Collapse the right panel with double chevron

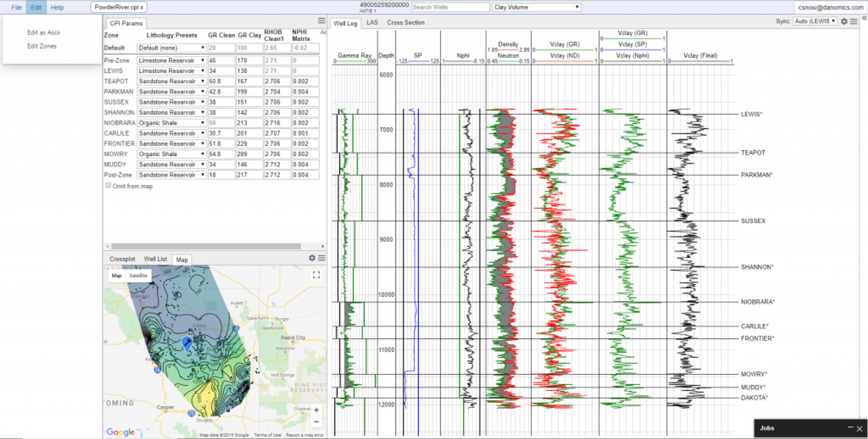pos(864,18)
